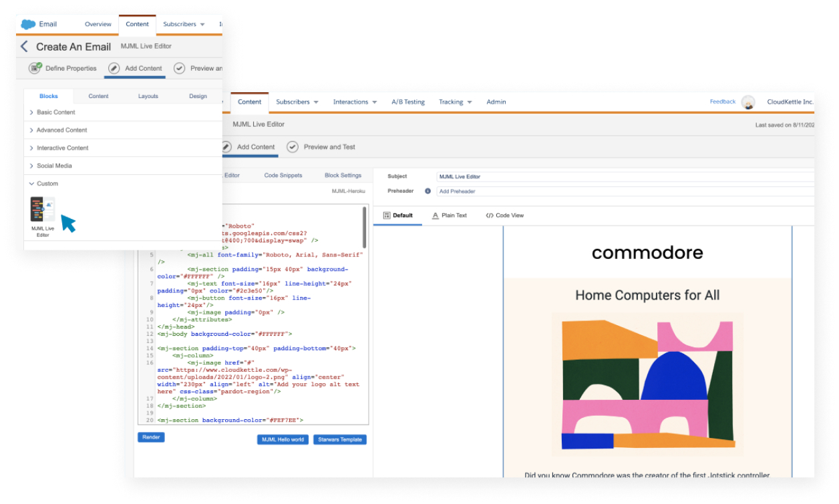Click the CloudKettle Inc. account name
The image size is (839, 504).
point(790,102)
